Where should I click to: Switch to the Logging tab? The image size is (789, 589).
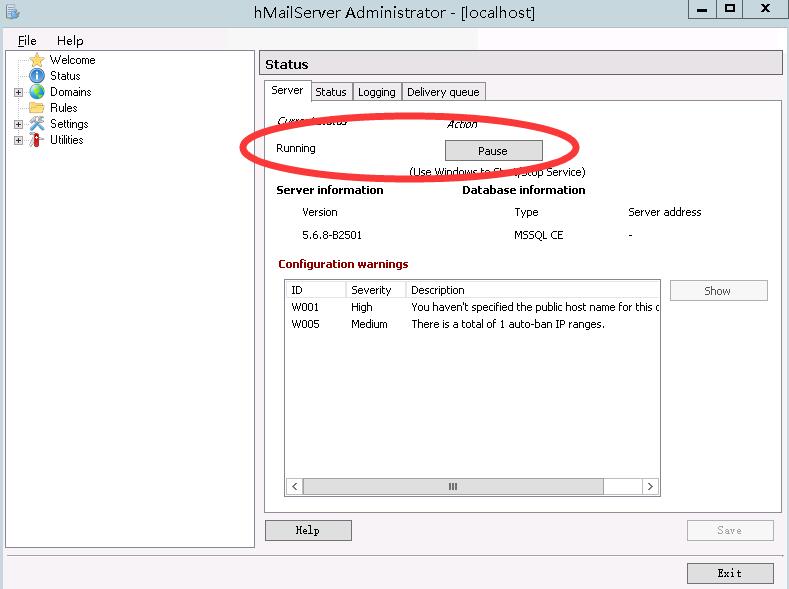click(376, 92)
